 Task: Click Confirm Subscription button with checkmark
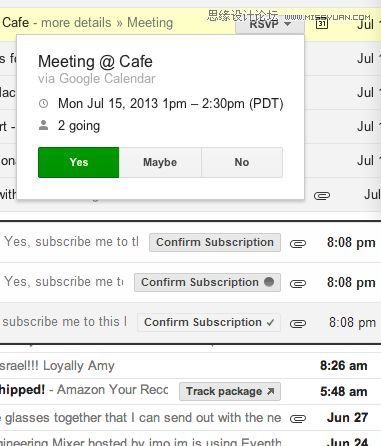pyautogui.click(x=209, y=322)
